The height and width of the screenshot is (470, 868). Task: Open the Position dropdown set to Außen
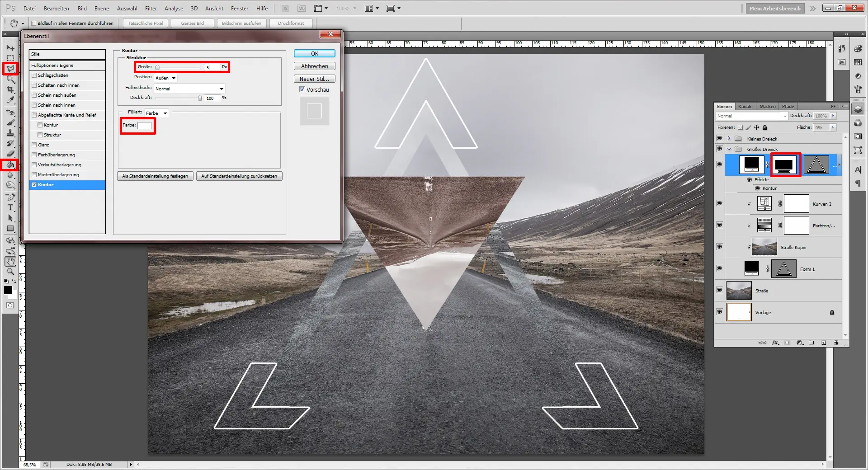(x=165, y=78)
